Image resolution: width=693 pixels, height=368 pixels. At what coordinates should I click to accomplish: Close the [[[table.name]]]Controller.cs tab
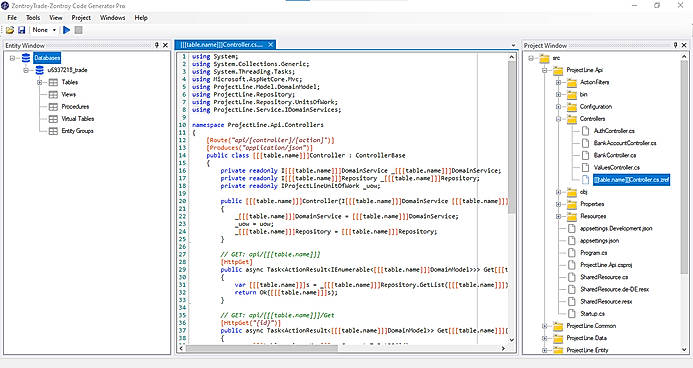pos(270,45)
